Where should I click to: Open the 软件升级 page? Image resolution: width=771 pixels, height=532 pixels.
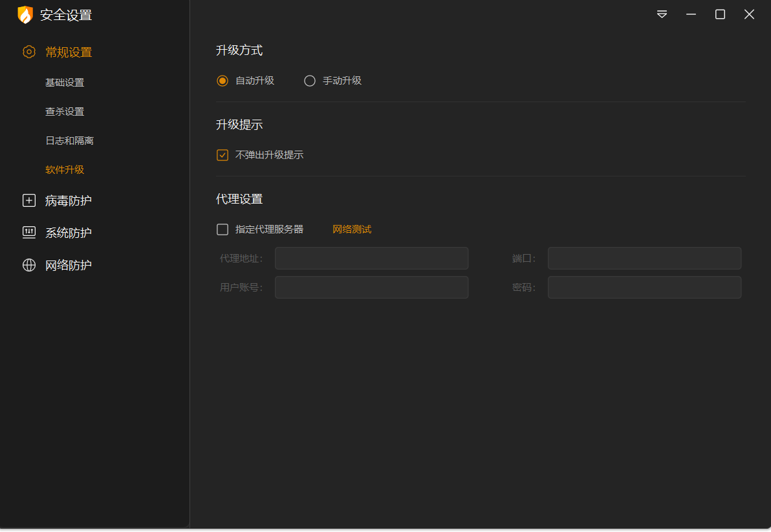[65, 169]
